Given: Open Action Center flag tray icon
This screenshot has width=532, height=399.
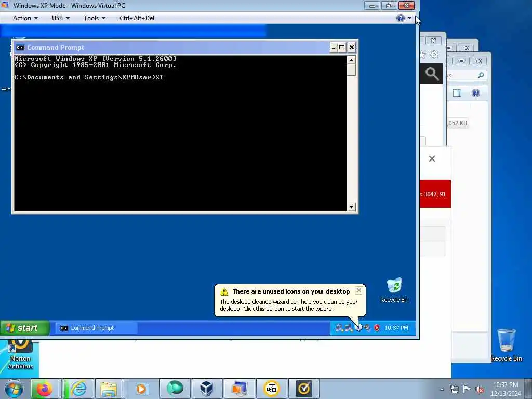Looking at the screenshot, I should [x=467, y=389].
